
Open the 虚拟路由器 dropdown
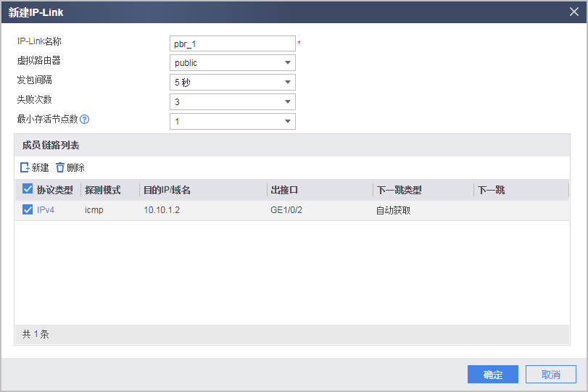click(x=232, y=63)
